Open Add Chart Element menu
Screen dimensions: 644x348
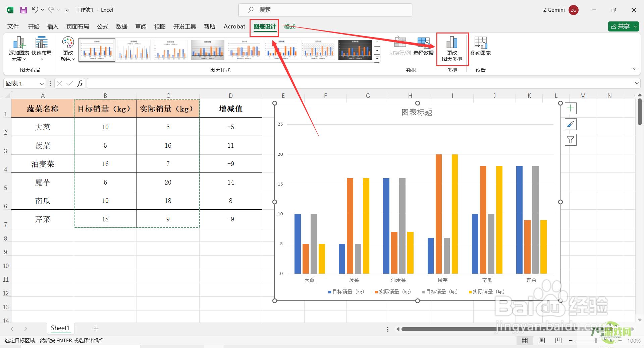point(19,49)
